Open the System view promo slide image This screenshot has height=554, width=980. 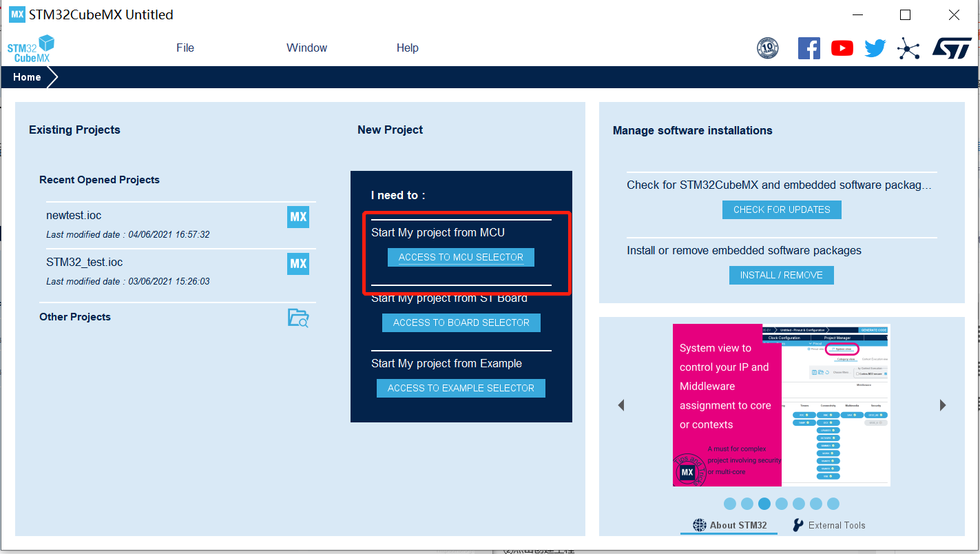tap(782, 405)
